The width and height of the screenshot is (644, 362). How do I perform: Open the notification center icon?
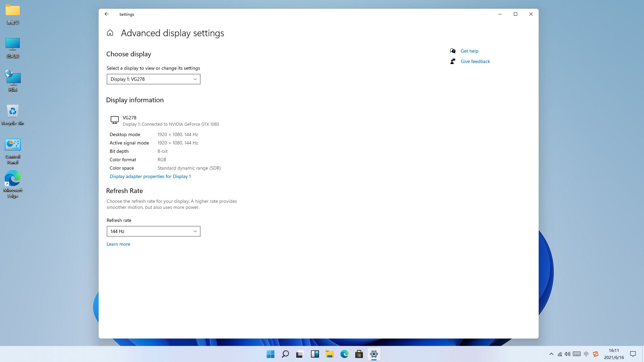coord(633,354)
